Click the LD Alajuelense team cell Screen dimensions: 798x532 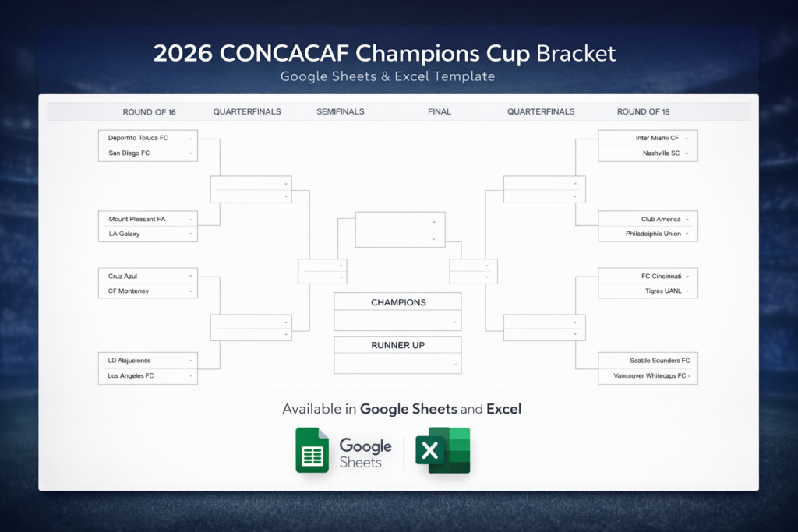coord(130,361)
